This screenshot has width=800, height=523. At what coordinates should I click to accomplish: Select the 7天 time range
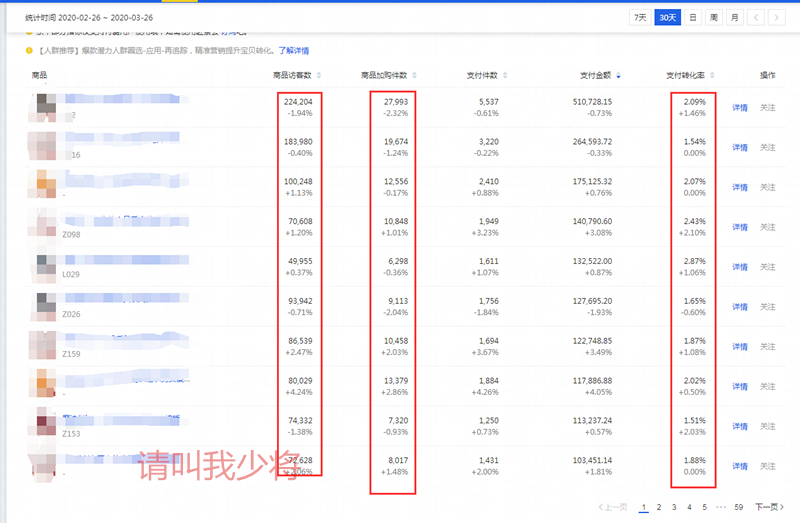[x=639, y=18]
